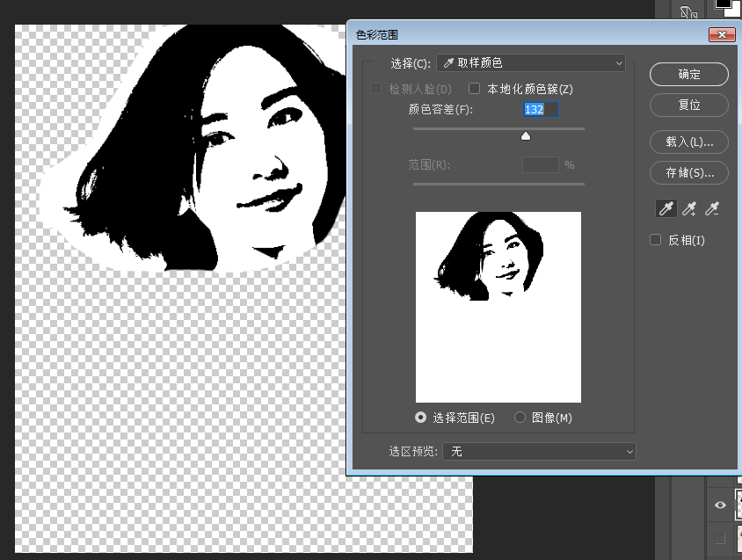Image resolution: width=742 pixels, height=560 pixels.
Task: Click the foreground color swatch
Action: 723,4
